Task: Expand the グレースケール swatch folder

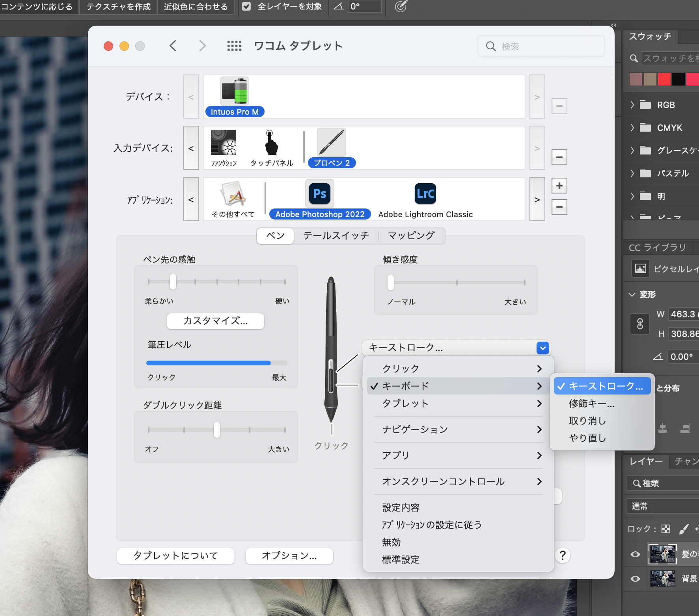Action: click(x=632, y=151)
